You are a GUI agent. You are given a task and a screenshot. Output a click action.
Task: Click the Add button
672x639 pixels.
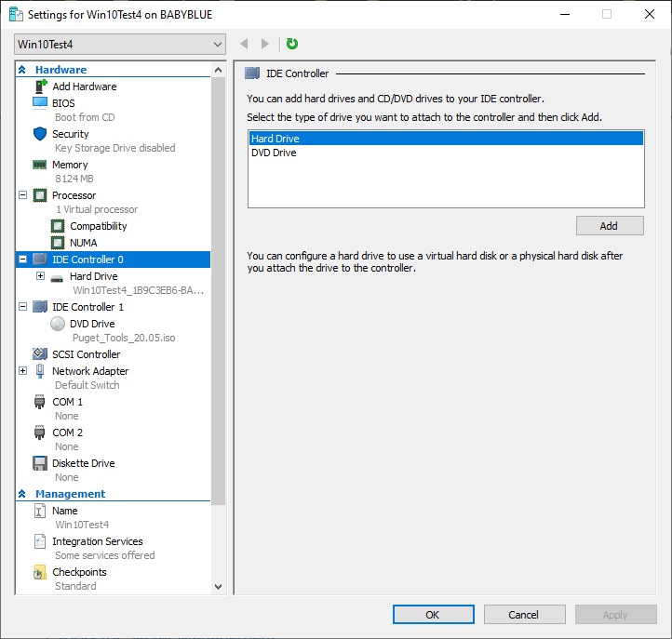(x=609, y=226)
